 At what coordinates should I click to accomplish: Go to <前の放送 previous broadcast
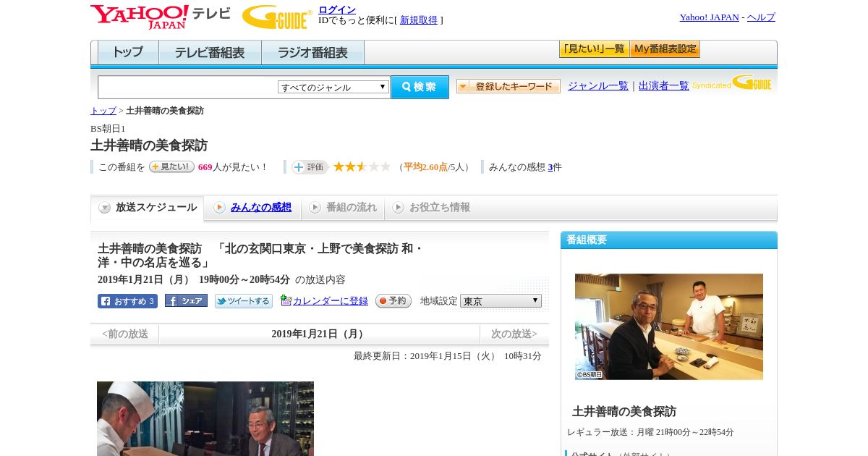(124, 334)
